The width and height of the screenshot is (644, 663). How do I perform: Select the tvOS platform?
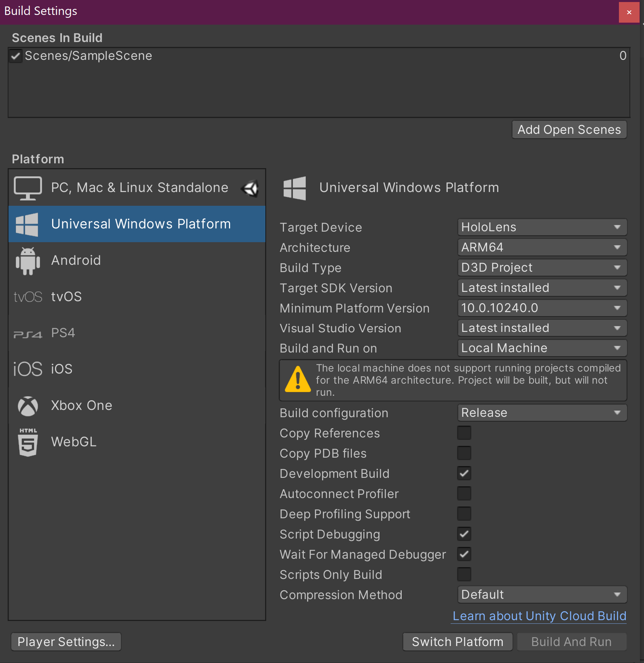(137, 297)
